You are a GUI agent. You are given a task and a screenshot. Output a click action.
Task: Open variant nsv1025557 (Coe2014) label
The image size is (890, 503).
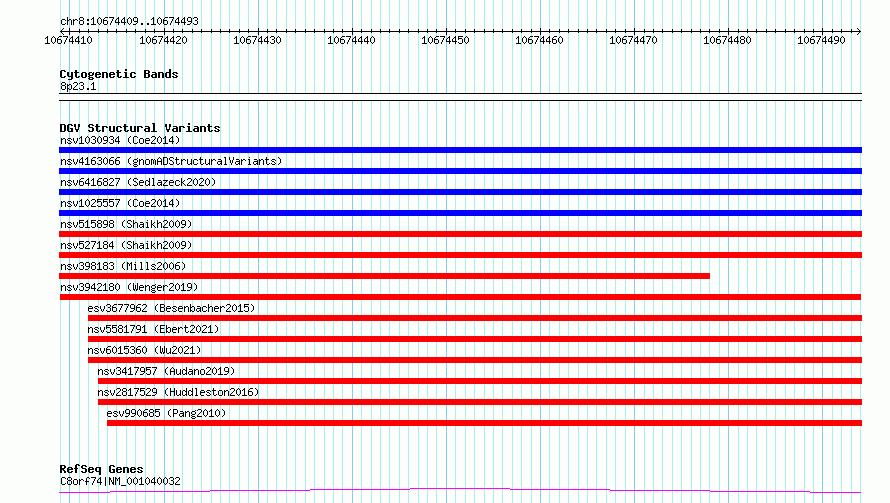click(x=120, y=203)
